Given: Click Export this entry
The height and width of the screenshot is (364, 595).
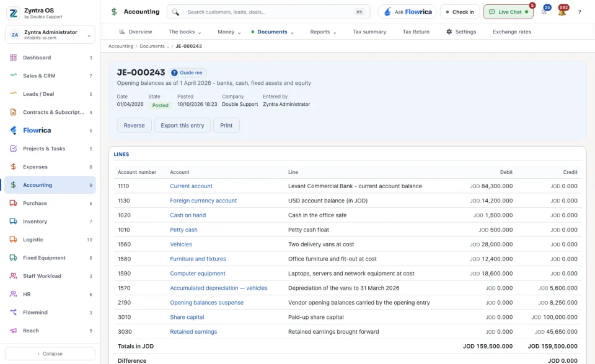Looking at the screenshot, I should [x=182, y=126].
